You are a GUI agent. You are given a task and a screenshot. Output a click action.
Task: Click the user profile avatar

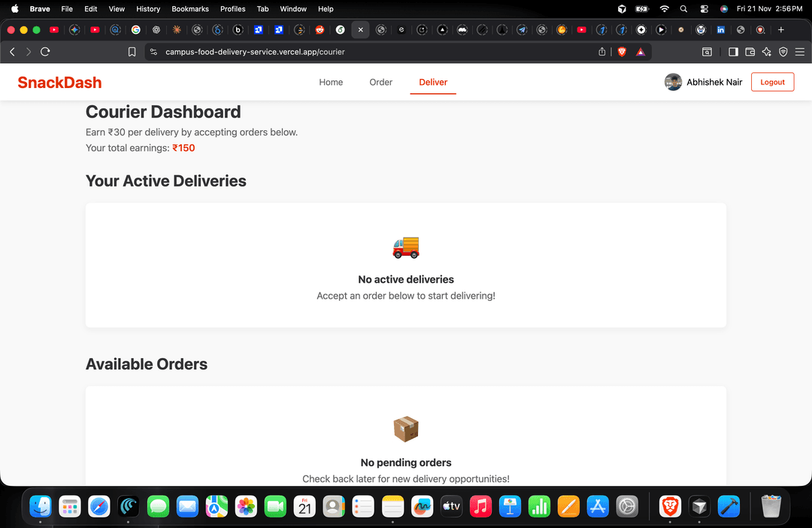click(673, 82)
